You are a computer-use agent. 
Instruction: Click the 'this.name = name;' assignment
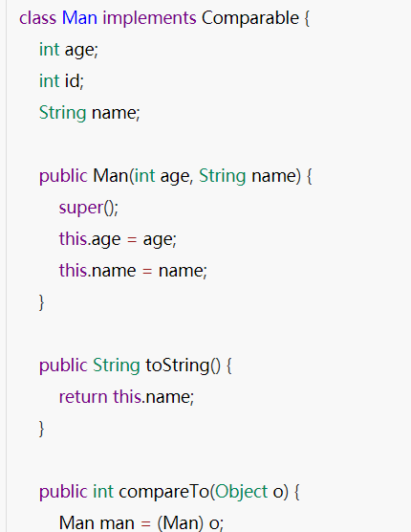133,271
